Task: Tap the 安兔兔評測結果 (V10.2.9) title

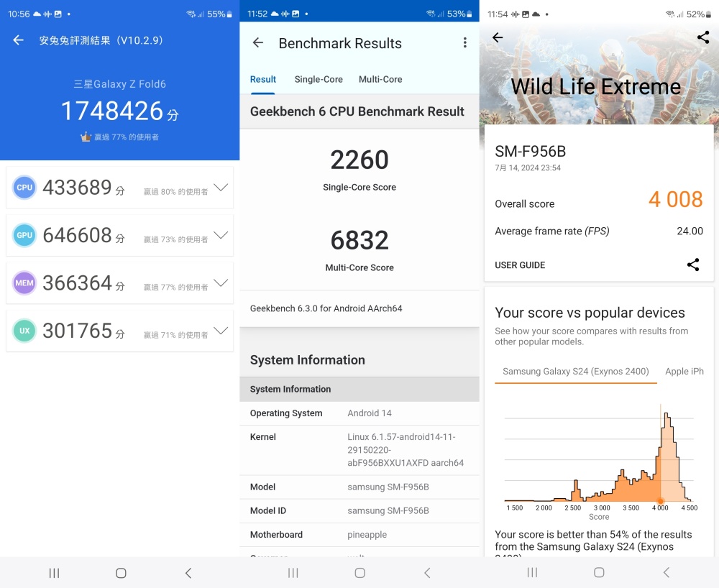Action: (x=101, y=40)
